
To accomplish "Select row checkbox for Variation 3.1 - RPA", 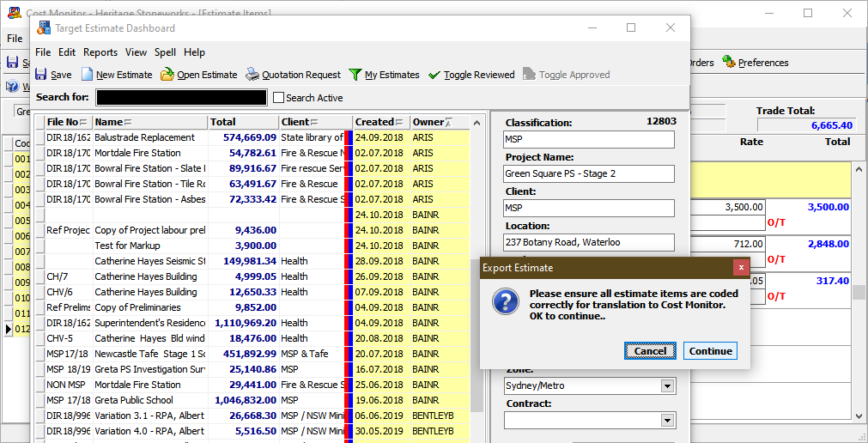I will (x=39, y=416).
